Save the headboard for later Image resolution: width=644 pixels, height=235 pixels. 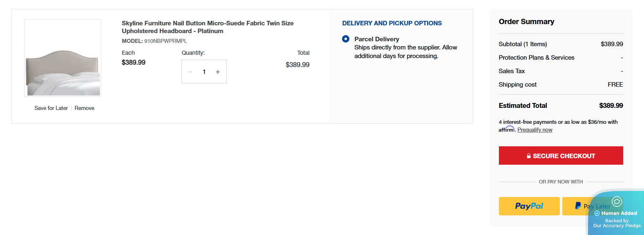tap(51, 108)
